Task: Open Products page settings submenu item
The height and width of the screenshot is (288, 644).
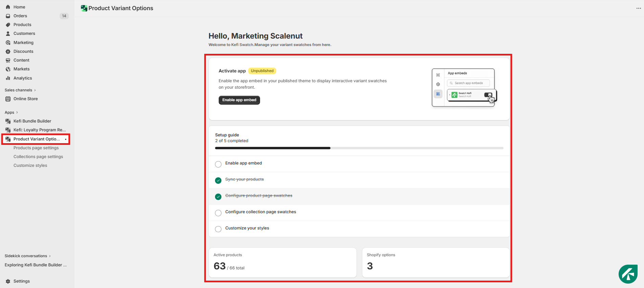Action: [36, 148]
